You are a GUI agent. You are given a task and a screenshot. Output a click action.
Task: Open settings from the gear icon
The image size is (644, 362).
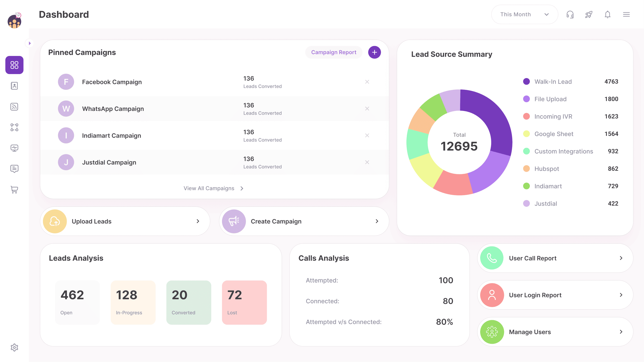(14, 347)
